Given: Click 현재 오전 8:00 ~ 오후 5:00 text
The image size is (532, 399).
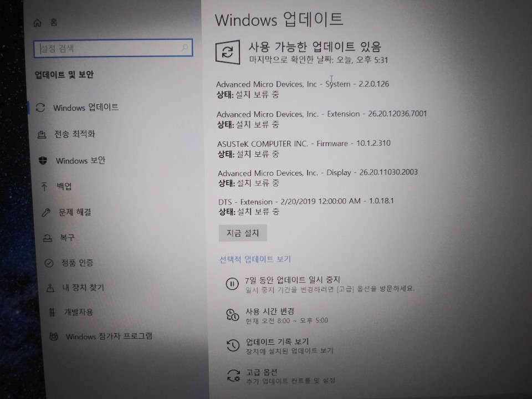Looking at the screenshot, I should pos(287,321).
